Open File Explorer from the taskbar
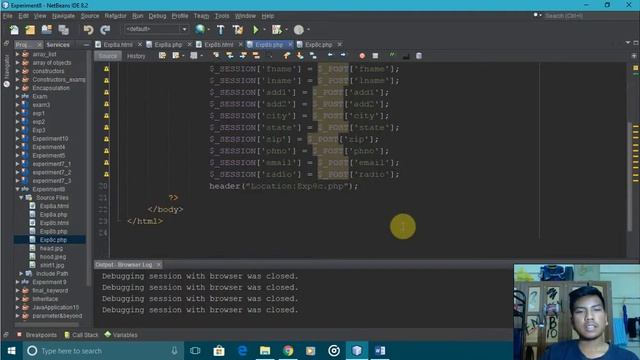Viewport: 640px width, 360px height. point(265,351)
